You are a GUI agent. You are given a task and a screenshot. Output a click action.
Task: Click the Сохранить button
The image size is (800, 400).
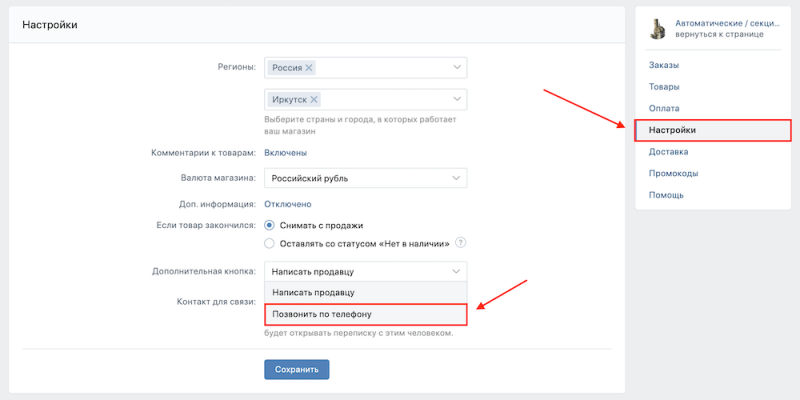(296, 369)
